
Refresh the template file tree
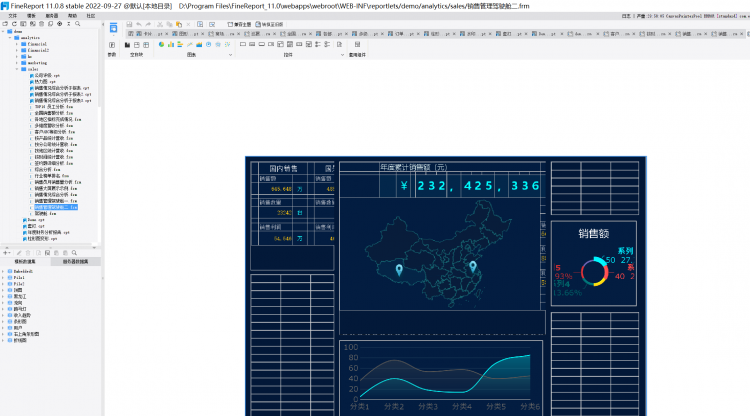point(14,23)
